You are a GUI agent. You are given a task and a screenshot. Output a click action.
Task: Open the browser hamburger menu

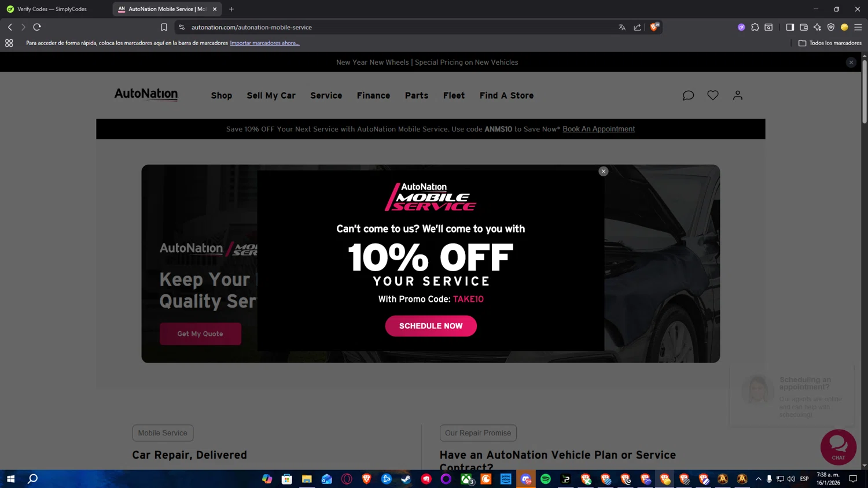(x=858, y=27)
